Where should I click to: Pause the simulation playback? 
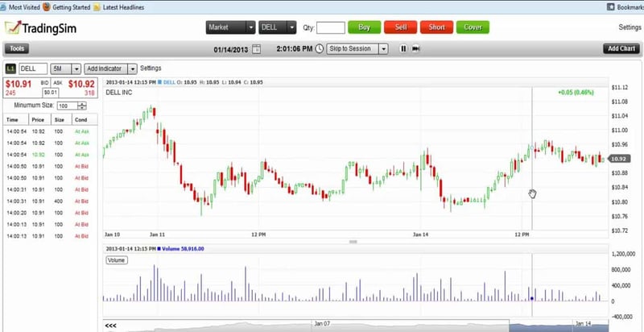pos(403,48)
